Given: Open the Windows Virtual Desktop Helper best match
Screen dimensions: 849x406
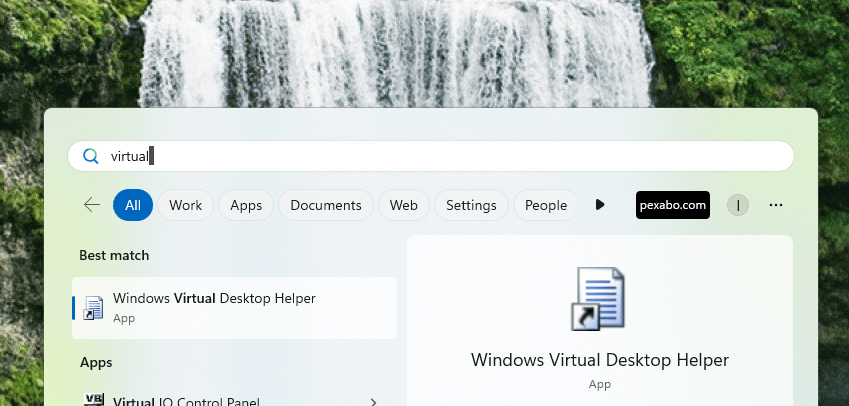Looking at the screenshot, I should click(x=234, y=308).
